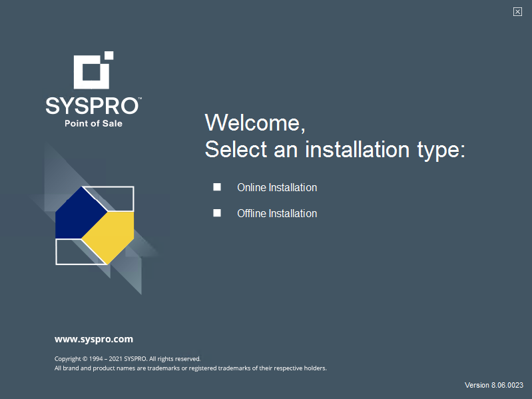This screenshot has width=532, height=399.
Task: Click the 'Select an installation type' heading
Action: coord(335,149)
